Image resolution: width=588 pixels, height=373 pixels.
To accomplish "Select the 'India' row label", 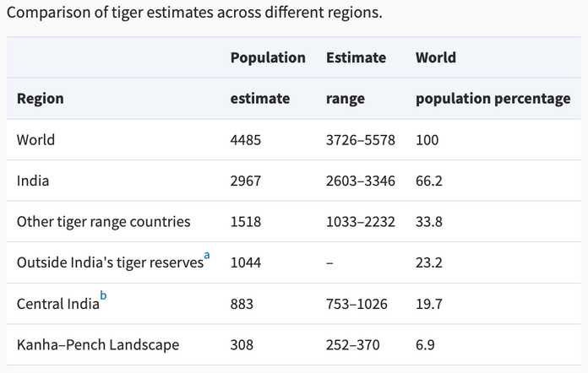I will [33, 181].
